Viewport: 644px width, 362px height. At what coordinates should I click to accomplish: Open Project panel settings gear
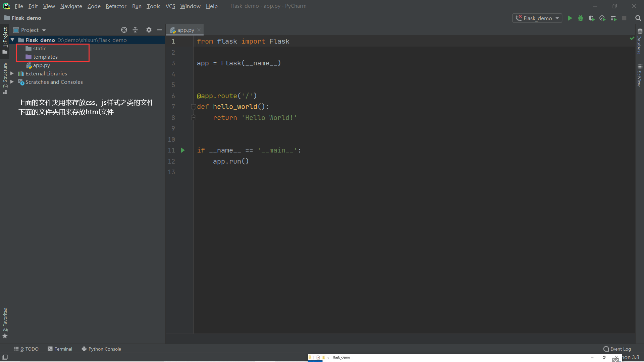pos(149,30)
